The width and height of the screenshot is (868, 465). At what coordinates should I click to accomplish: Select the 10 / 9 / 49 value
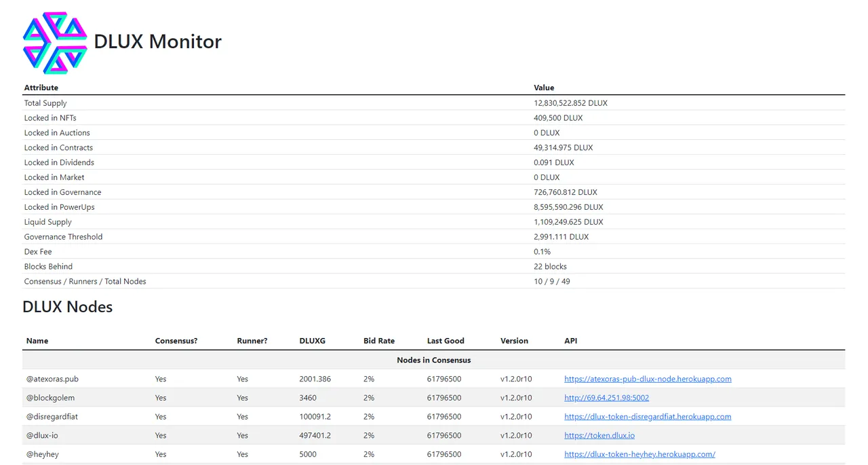click(x=551, y=282)
